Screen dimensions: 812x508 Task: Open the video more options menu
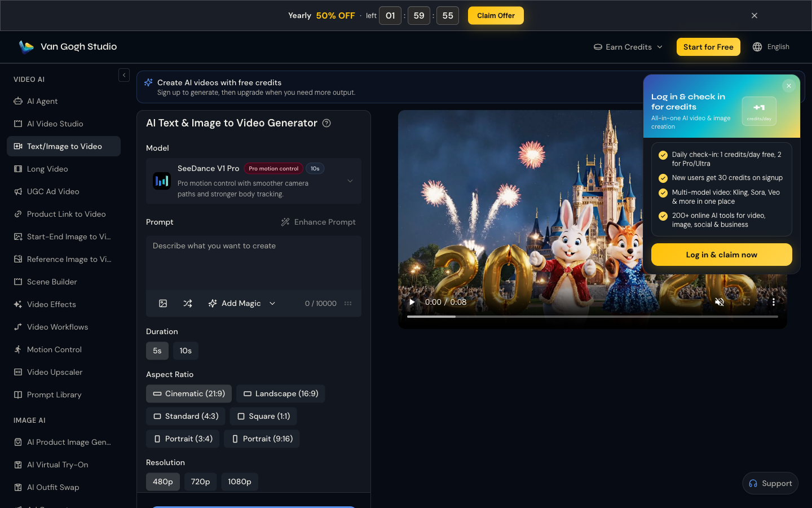pyautogui.click(x=774, y=302)
